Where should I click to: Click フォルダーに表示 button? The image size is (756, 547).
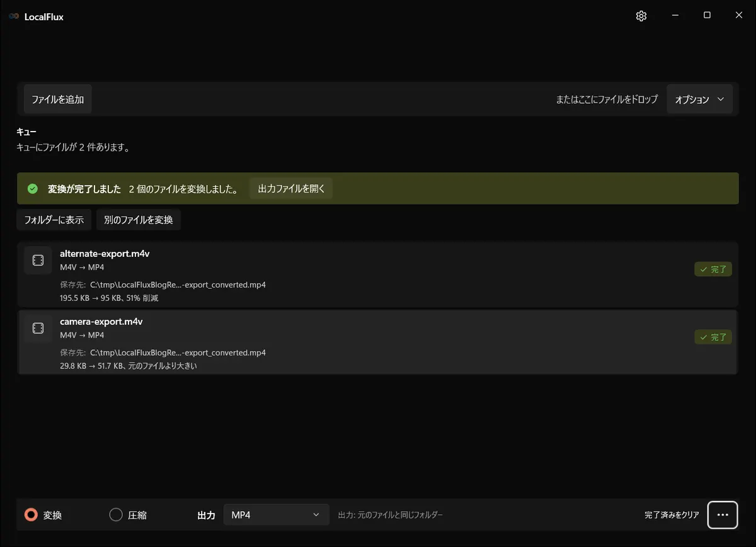pos(54,220)
